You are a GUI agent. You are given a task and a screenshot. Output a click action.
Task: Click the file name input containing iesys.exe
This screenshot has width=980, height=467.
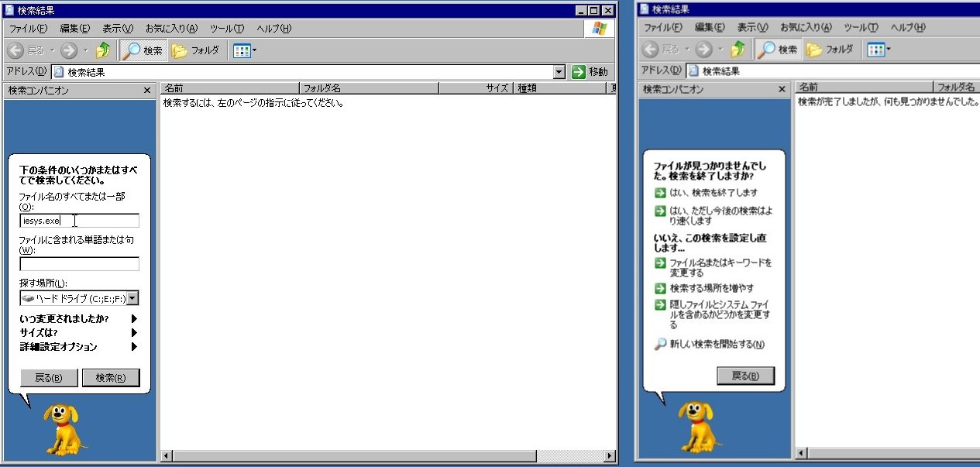79,221
